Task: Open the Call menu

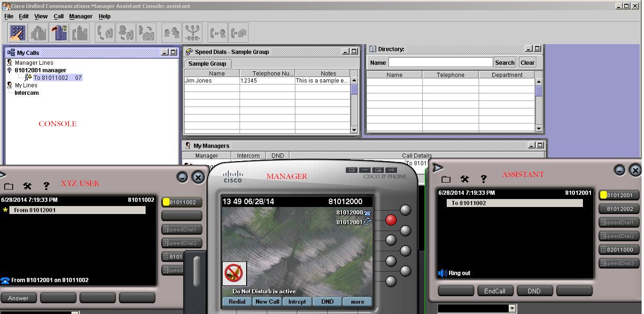Action: pos(59,16)
